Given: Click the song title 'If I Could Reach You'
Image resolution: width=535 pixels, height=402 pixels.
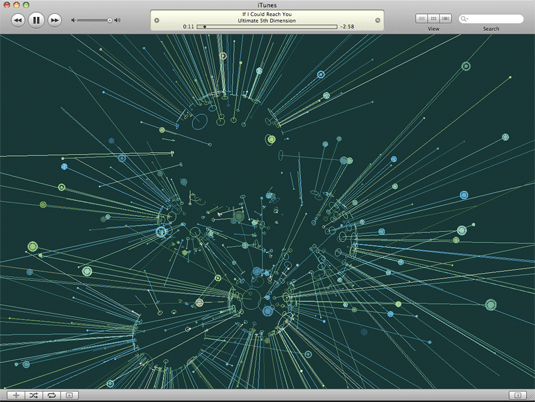Looking at the screenshot, I should click(267, 14).
